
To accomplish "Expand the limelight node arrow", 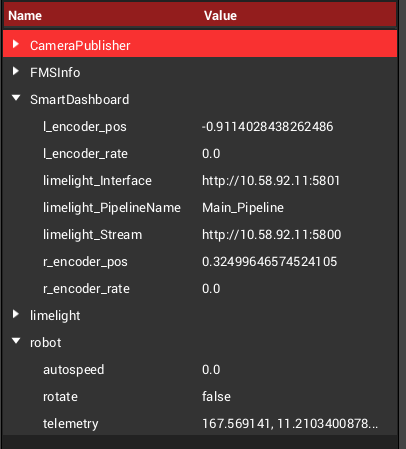I will (16, 314).
